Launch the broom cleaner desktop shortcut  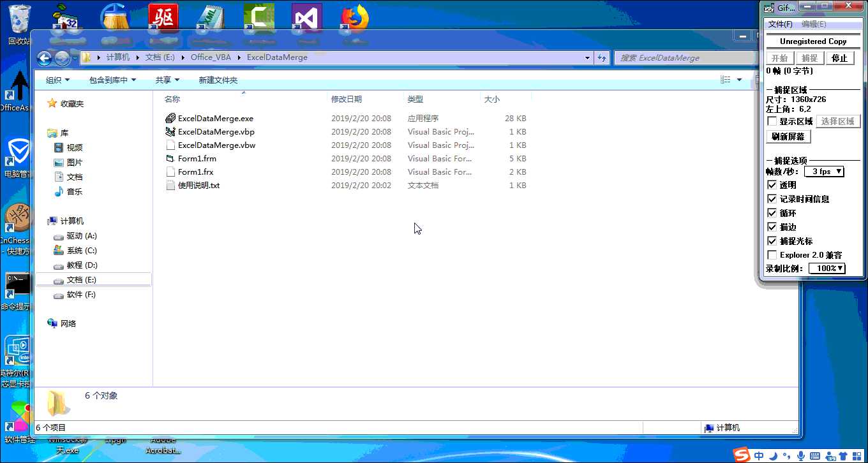(x=115, y=18)
